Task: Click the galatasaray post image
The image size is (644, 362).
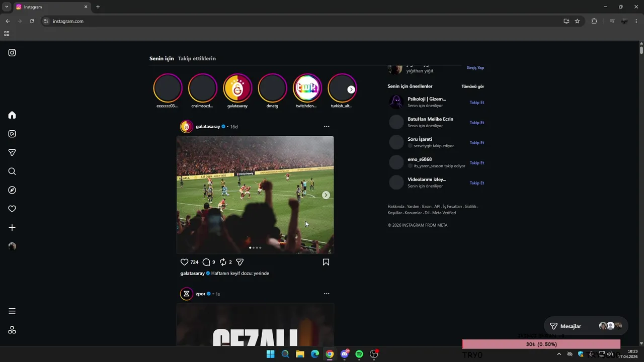Action: pyautogui.click(x=255, y=195)
